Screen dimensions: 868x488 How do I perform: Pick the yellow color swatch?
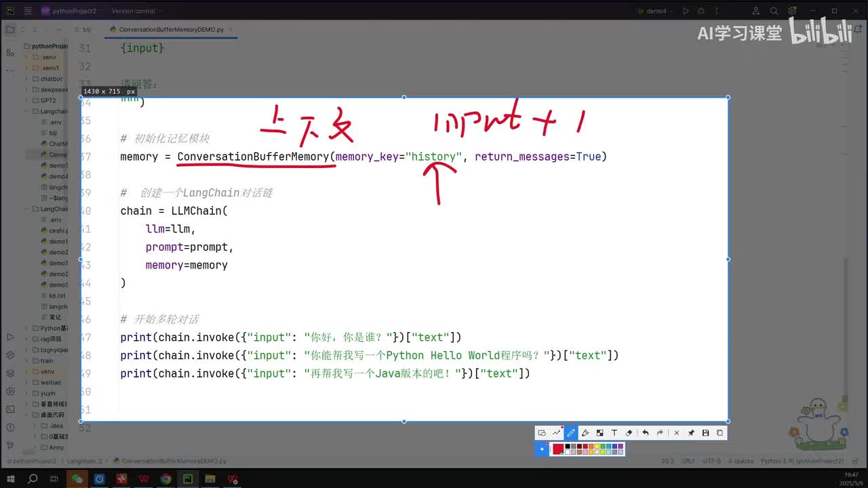click(597, 446)
